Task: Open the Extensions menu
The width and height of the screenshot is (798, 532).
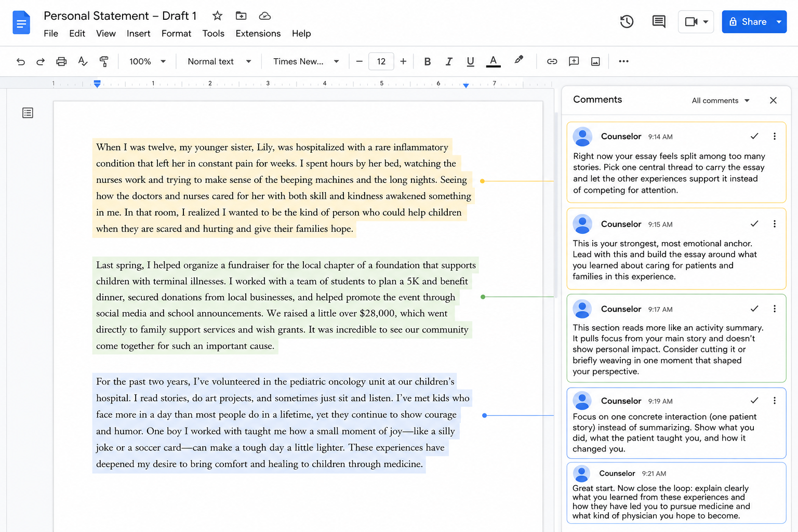Action: tap(258, 33)
